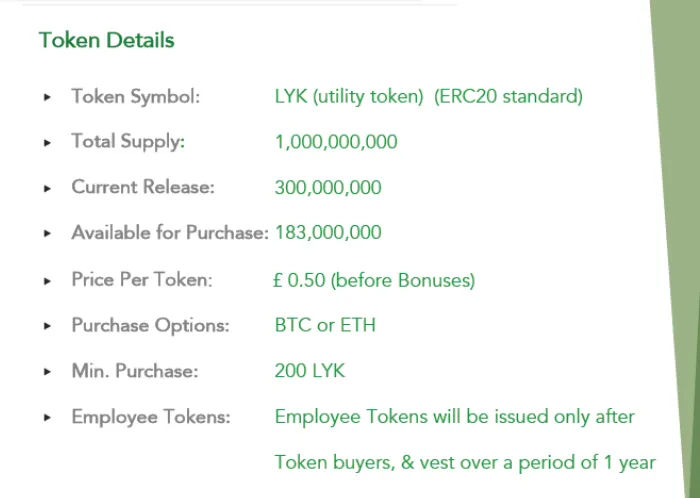
Task: Click the Token Details heading
Action: click(x=106, y=40)
